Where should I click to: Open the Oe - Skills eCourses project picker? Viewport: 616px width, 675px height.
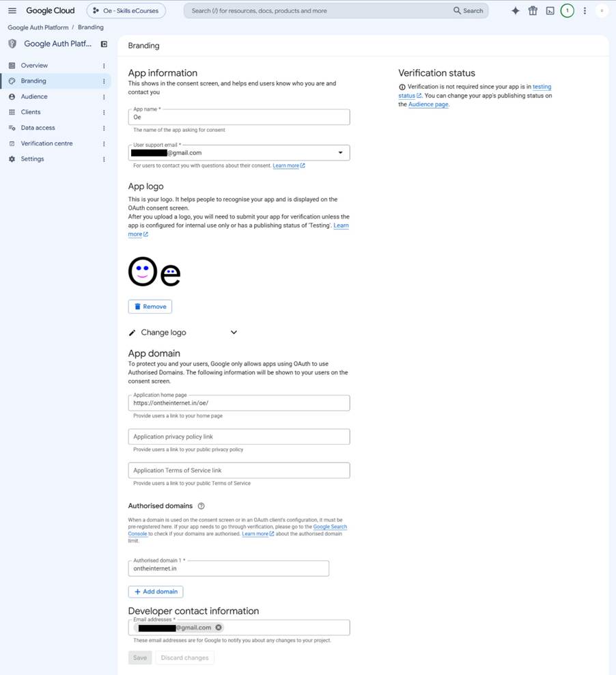(126, 11)
